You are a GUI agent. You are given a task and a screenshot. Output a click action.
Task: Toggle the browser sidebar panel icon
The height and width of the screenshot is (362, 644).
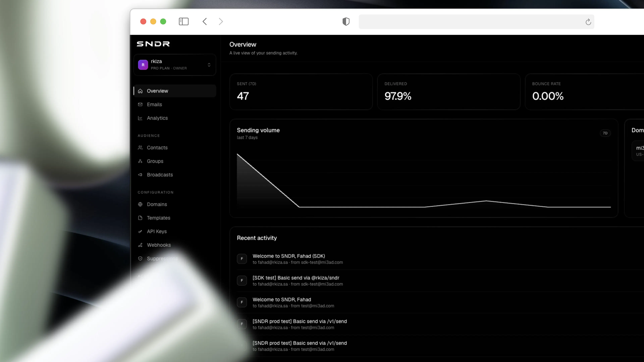pyautogui.click(x=183, y=21)
